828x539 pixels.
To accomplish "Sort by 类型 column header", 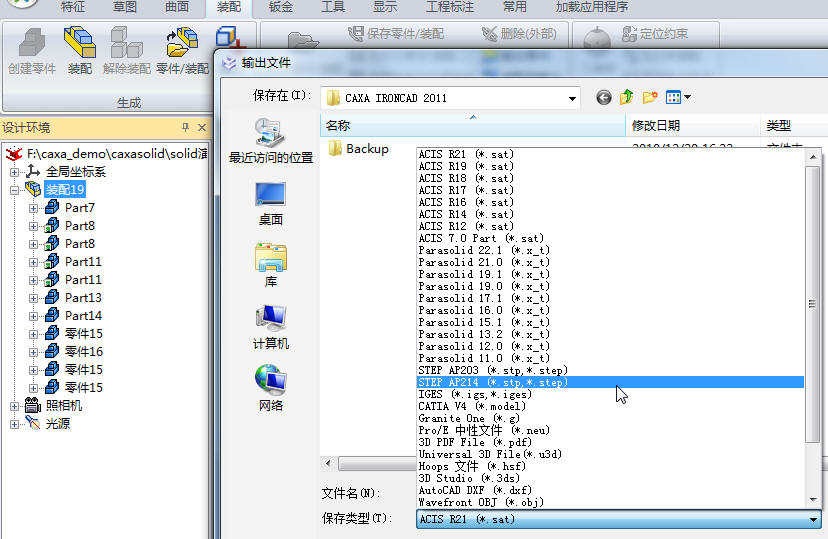I will click(794, 126).
